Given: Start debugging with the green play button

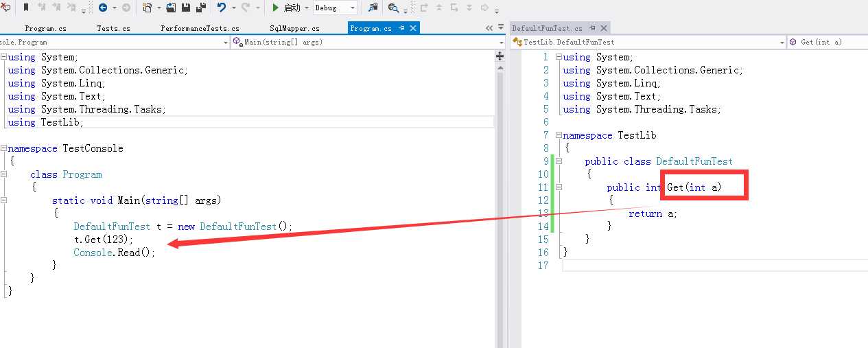Looking at the screenshot, I should point(275,8).
